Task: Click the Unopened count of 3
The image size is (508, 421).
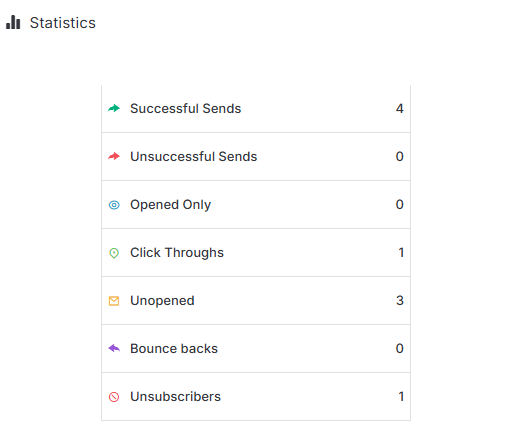Action: [x=400, y=300]
